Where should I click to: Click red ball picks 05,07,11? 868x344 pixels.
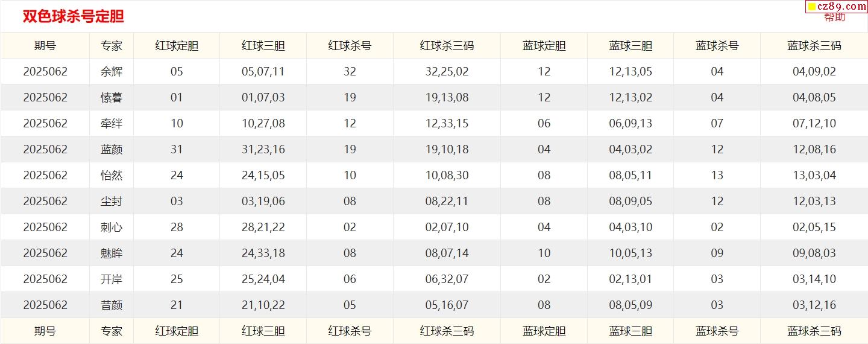263,72
